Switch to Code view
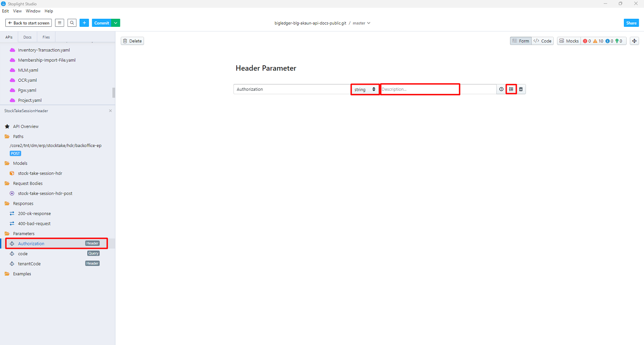Screen dimensions: 644x345 pyautogui.click(x=543, y=41)
